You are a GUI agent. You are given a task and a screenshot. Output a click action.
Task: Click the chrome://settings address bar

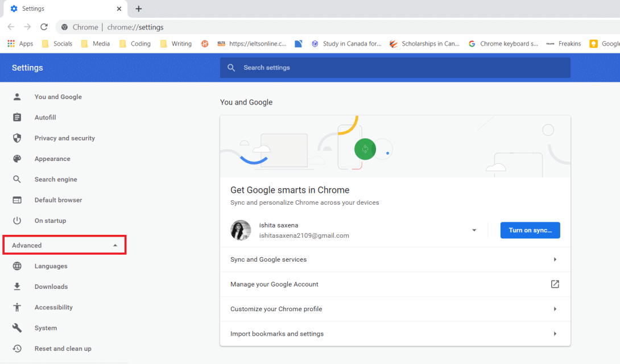[135, 27]
